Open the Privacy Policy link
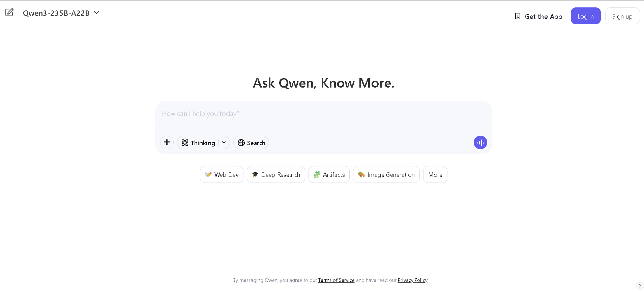The width and height of the screenshot is (644, 292). pos(412,280)
